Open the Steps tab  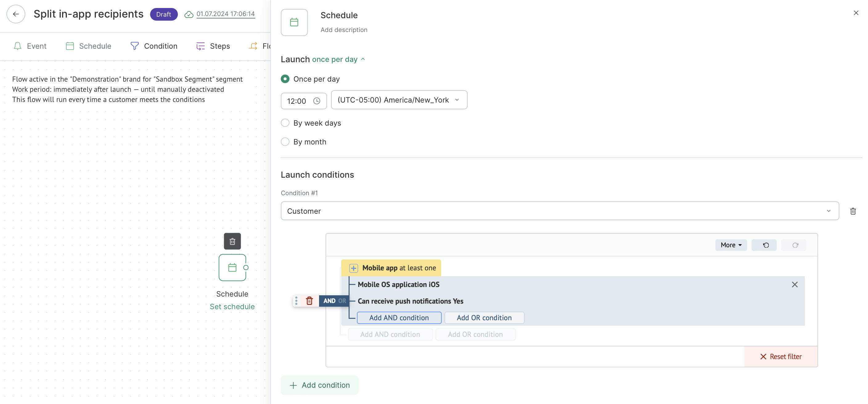click(213, 46)
